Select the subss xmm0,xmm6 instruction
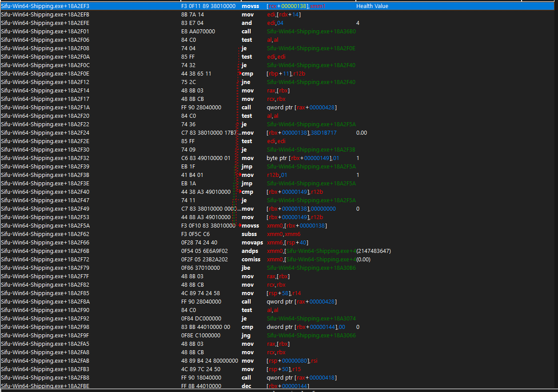The image size is (558, 392). 280,234
